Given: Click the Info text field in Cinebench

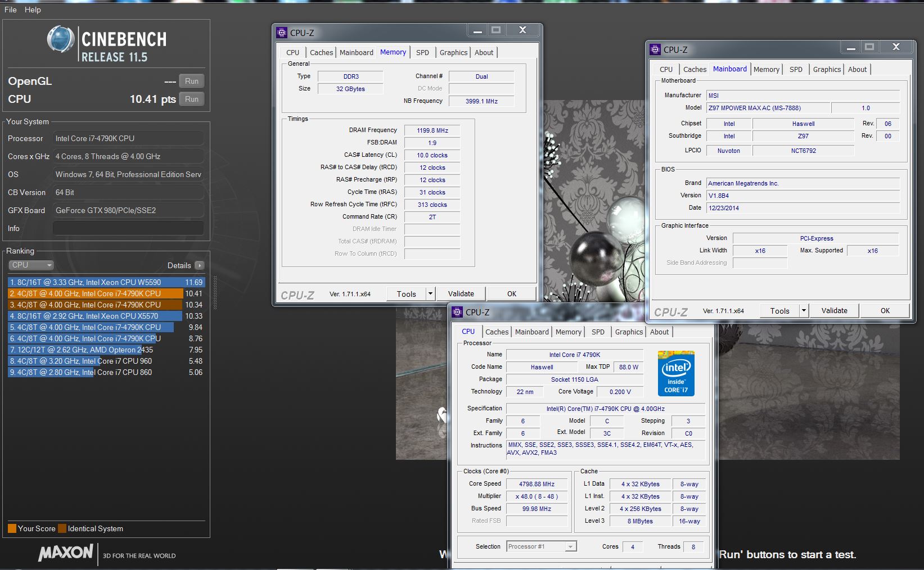Looking at the screenshot, I should (x=128, y=228).
